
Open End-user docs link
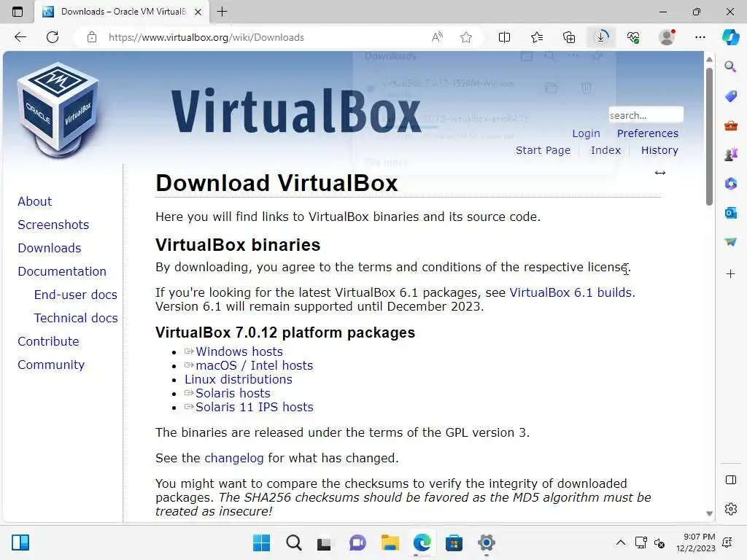(75, 295)
